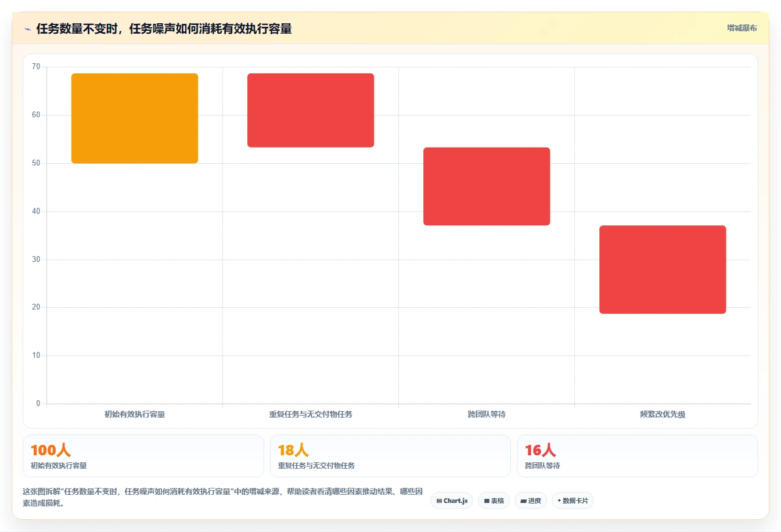Click the chart title 任务数量不变时 heading
This screenshot has width=781, height=532.
pyautogui.click(x=164, y=29)
